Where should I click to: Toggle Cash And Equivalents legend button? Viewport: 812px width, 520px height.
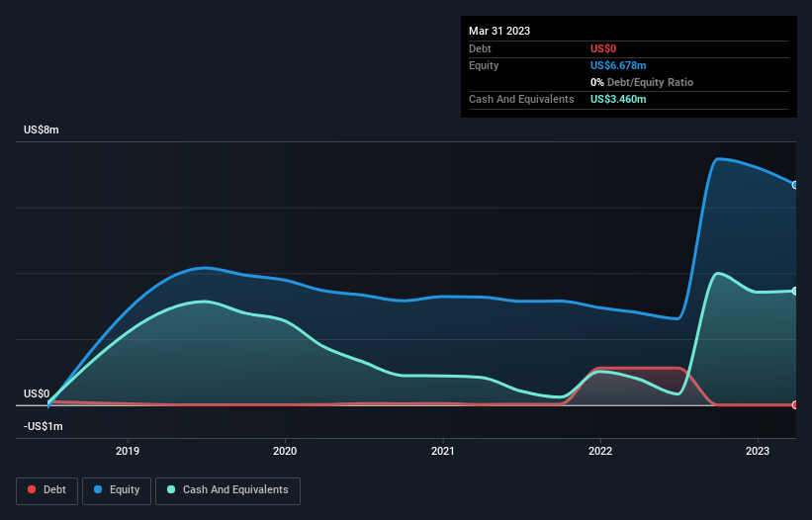click(227, 490)
